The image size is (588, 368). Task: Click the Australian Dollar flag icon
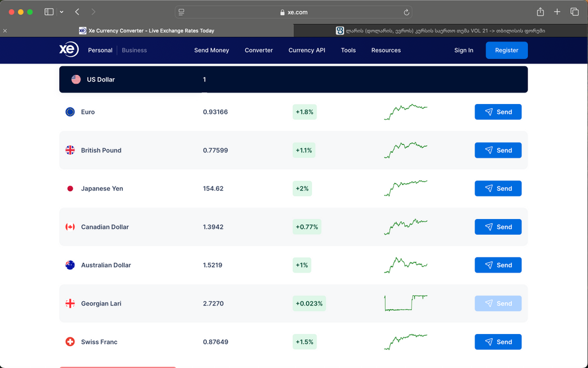(70, 265)
